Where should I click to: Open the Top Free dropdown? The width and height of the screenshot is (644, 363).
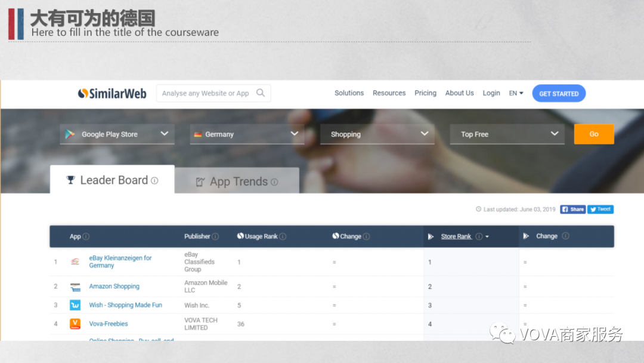[x=507, y=134]
